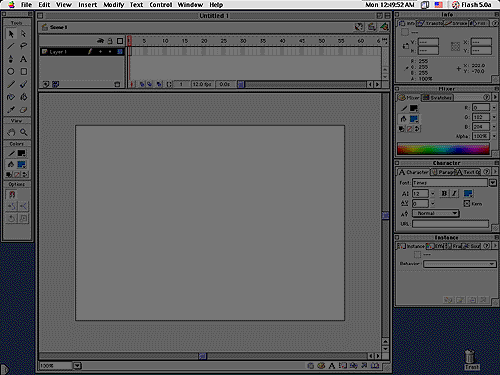500x375 pixels.
Task: Open the Mixer R value arrow
Action: [494, 107]
